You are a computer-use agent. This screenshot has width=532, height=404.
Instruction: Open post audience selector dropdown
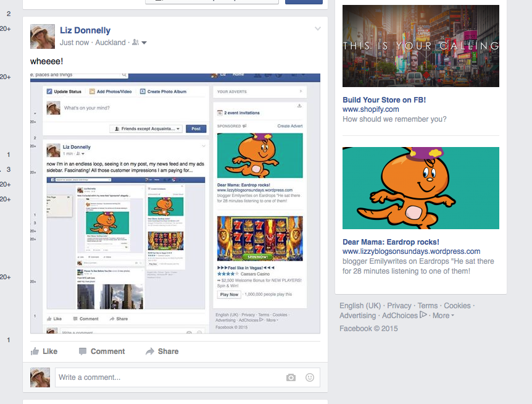139,43
